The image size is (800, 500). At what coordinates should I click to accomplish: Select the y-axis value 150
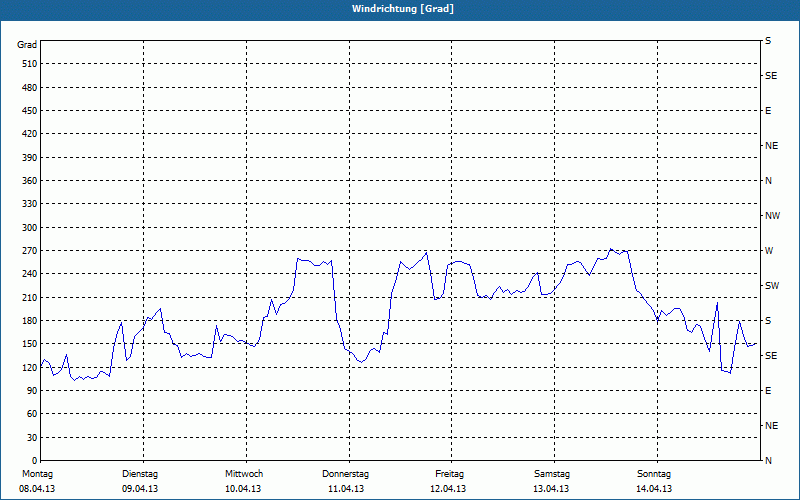tap(29, 344)
